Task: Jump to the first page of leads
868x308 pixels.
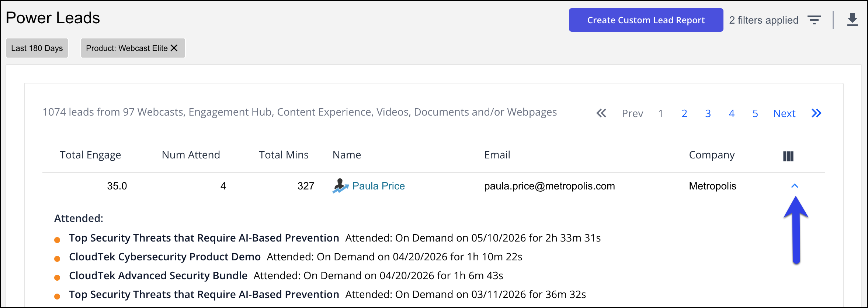Action: click(601, 113)
